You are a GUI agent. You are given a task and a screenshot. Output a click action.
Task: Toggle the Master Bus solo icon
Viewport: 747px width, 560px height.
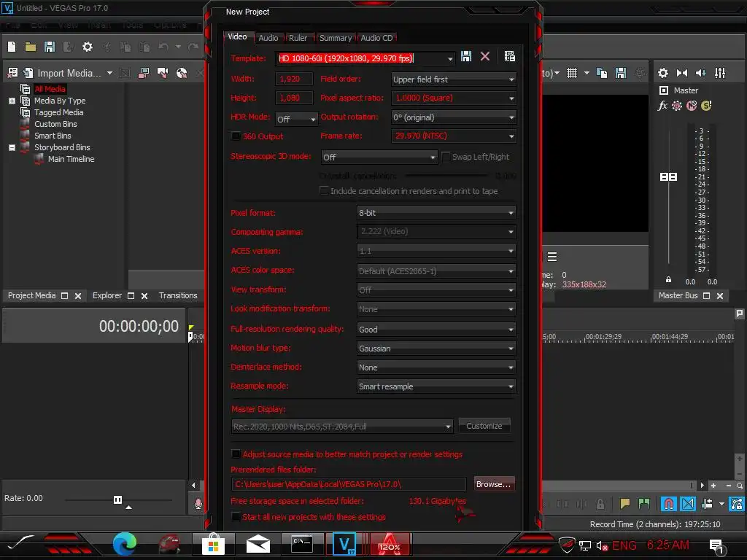tap(706, 106)
